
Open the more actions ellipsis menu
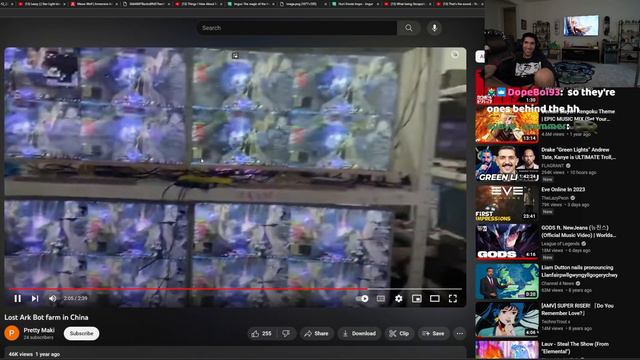(460, 333)
